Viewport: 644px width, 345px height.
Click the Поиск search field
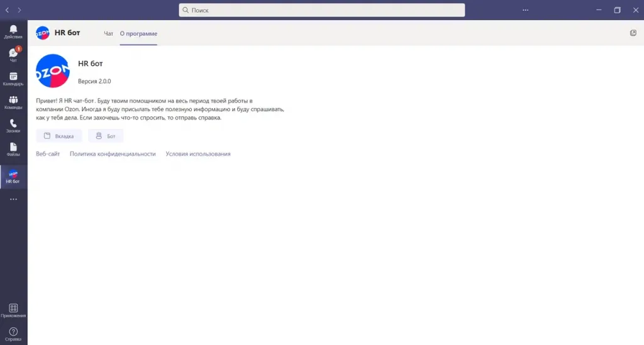322,10
